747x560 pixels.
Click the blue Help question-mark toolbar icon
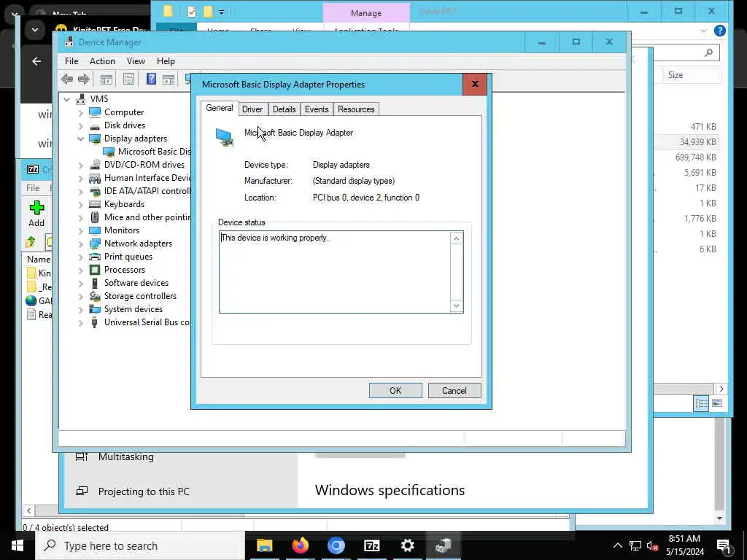(151, 79)
